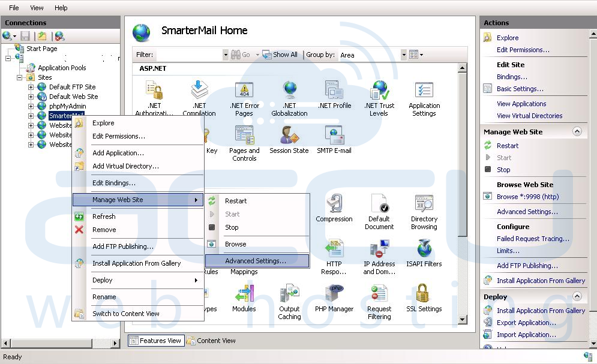Image resolution: width=597 pixels, height=364 pixels.
Task: Choose Switch to Content View entry
Action: tap(138, 314)
